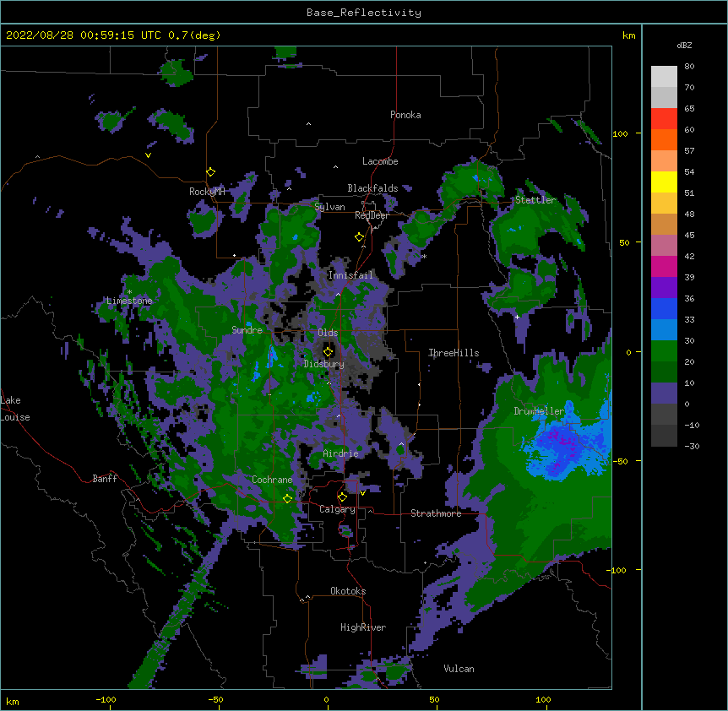Click the Sundre city label
This screenshot has width=728, height=711.
point(247,330)
